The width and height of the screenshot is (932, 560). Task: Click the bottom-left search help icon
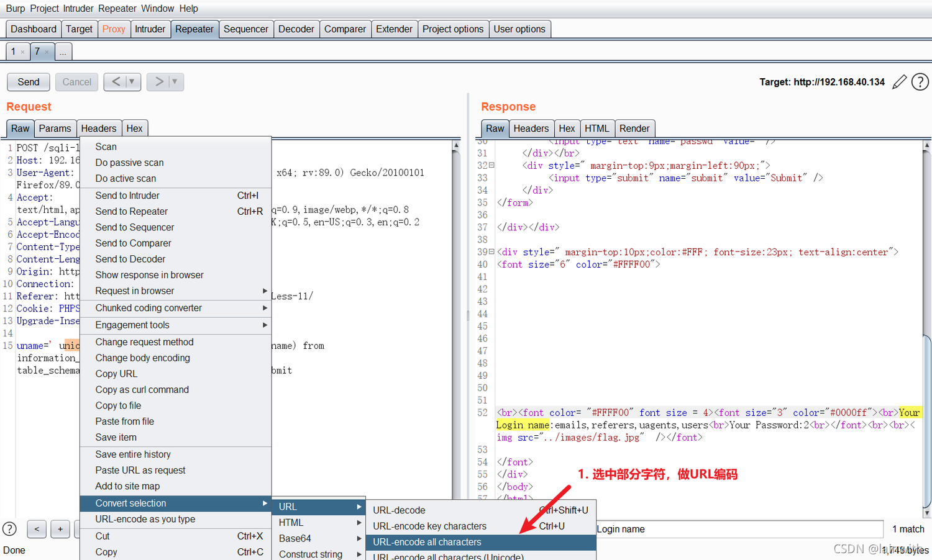click(9, 529)
